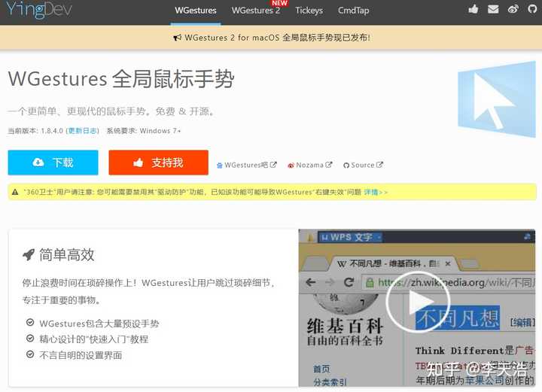Open the WGestures吧 link
Screen dimensions: 542x392
pos(246,165)
